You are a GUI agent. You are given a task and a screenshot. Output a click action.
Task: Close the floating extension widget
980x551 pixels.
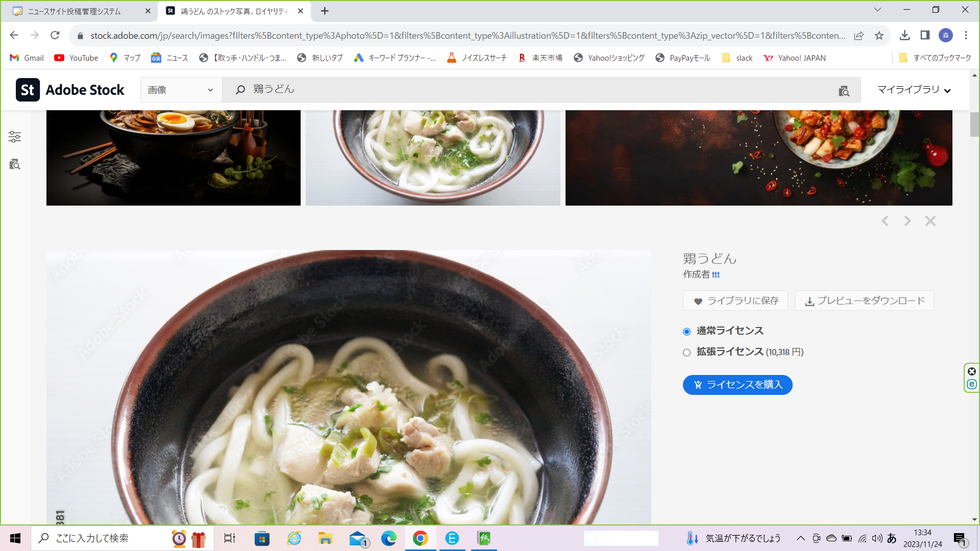(x=972, y=371)
